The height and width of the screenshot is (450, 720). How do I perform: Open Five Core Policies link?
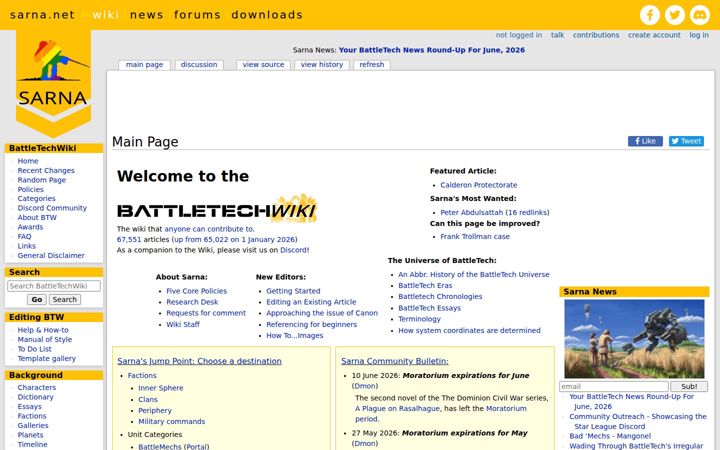pos(197,291)
